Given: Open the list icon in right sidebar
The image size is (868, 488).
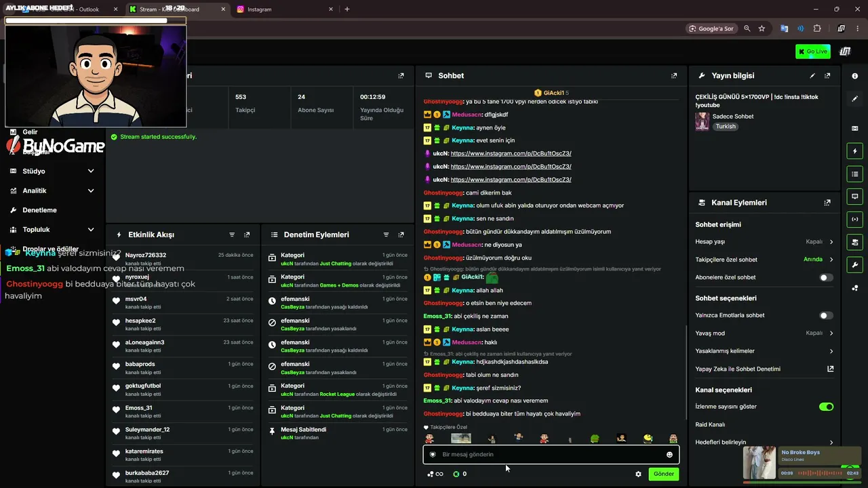Looking at the screenshot, I should [x=854, y=174].
